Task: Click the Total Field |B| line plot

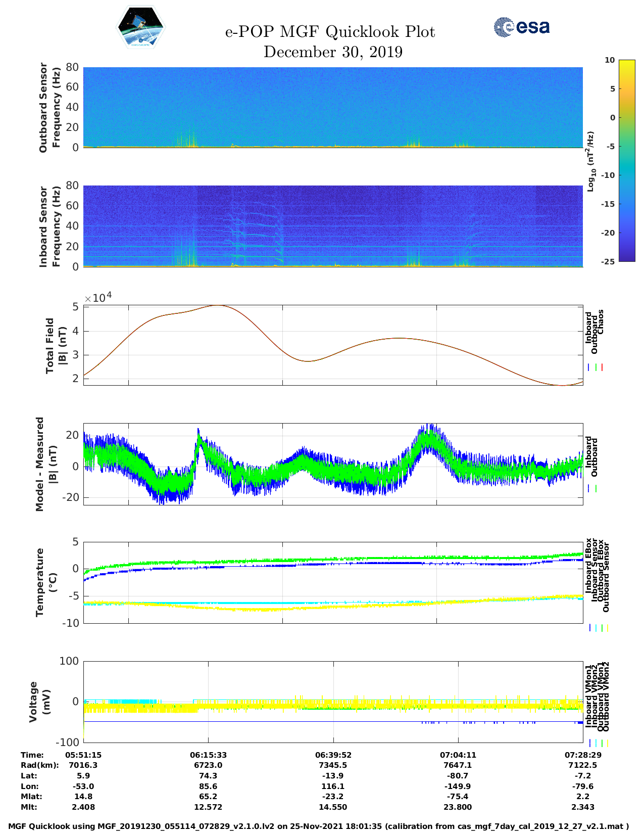Action: click(x=333, y=345)
